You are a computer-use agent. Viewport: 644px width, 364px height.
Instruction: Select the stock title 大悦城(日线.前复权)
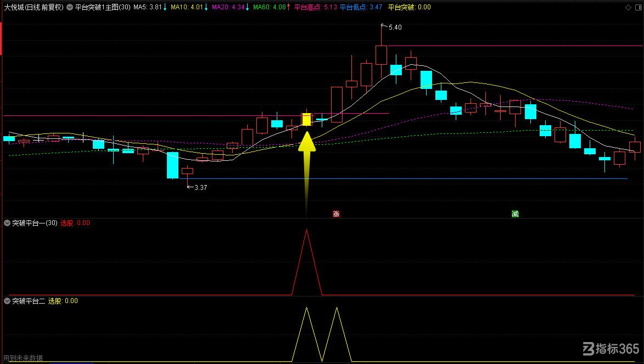click(x=33, y=7)
